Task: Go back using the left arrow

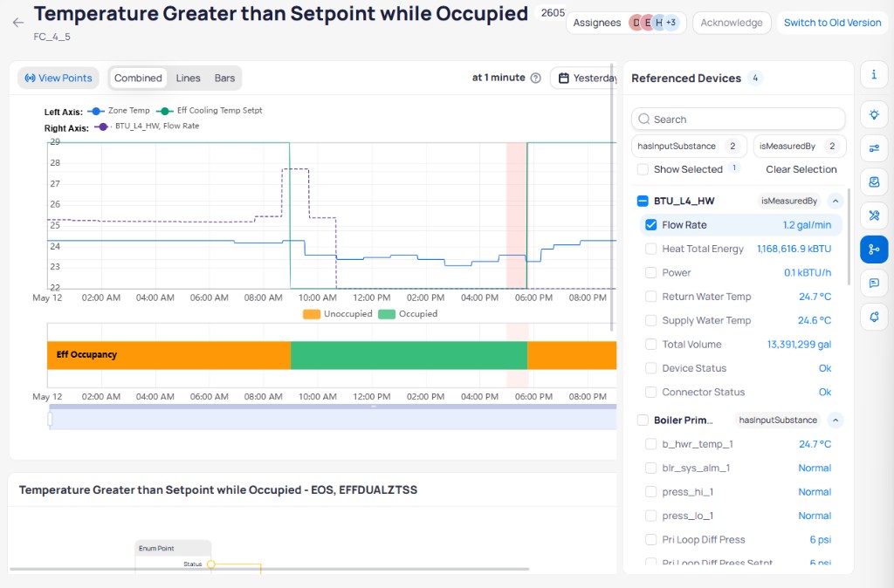Action: point(18,22)
